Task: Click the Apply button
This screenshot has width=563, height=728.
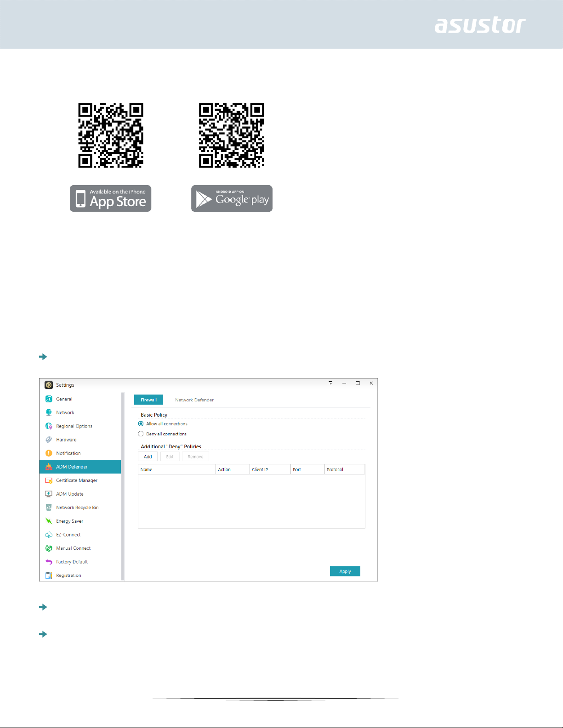Action: coord(345,571)
